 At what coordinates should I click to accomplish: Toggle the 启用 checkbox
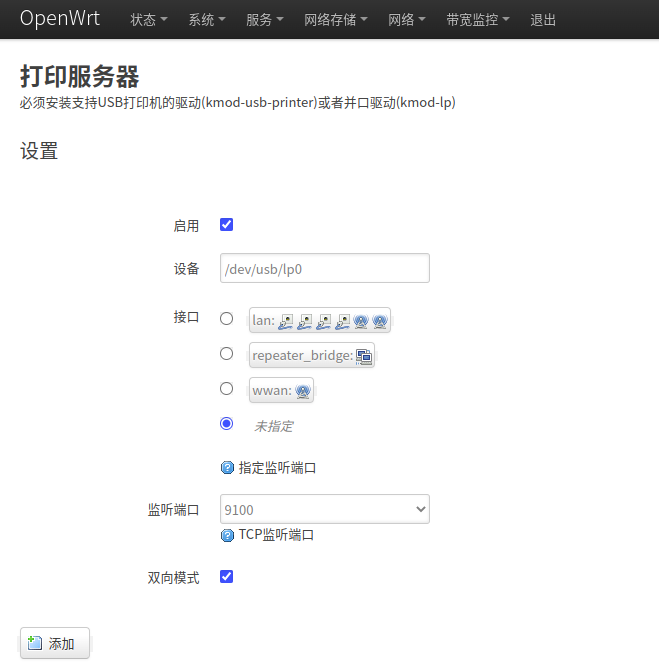click(226, 225)
